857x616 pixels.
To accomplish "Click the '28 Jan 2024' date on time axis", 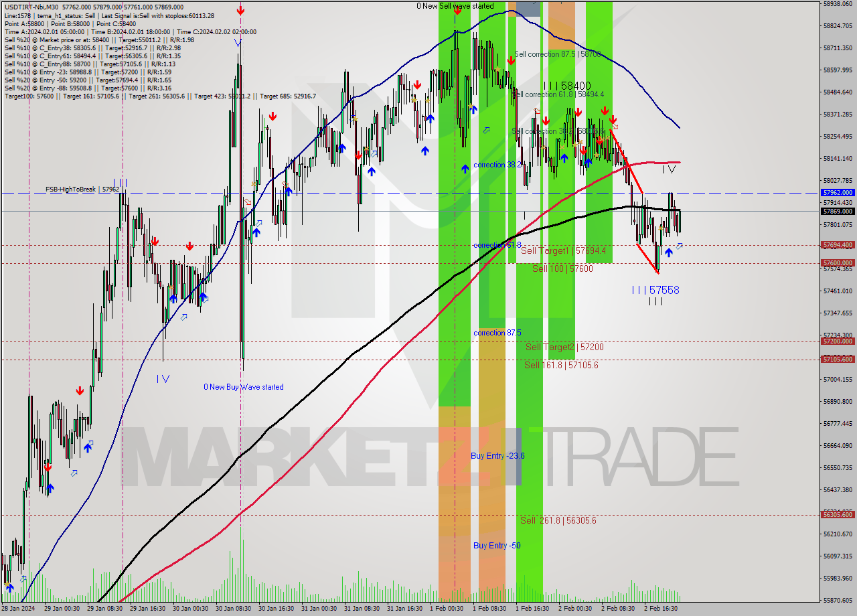I will [18, 609].
